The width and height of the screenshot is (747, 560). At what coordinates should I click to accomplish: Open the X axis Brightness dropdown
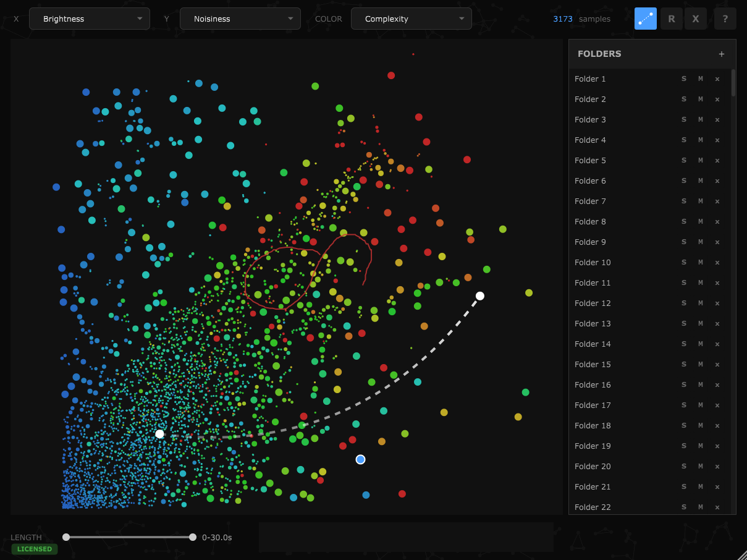tap(90, 19)
